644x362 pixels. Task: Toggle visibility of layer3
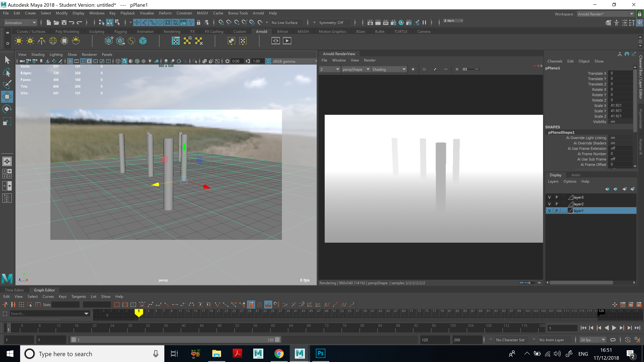[x=550, y=197]
